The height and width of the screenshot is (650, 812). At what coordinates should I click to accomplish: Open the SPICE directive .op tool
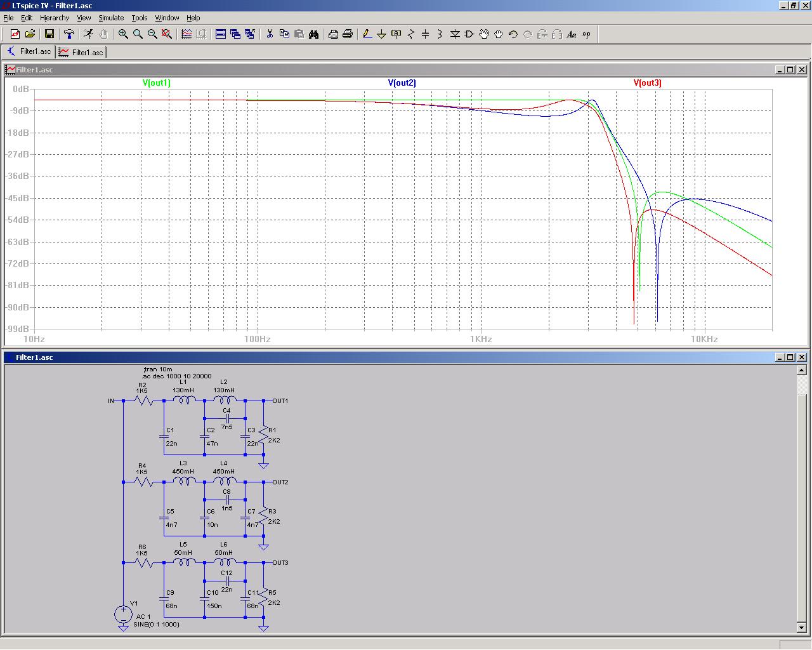(586, 34)
